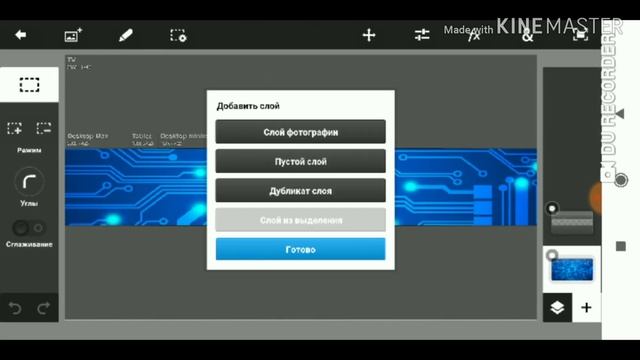Select the brush drawing tool

pos(125,35)
